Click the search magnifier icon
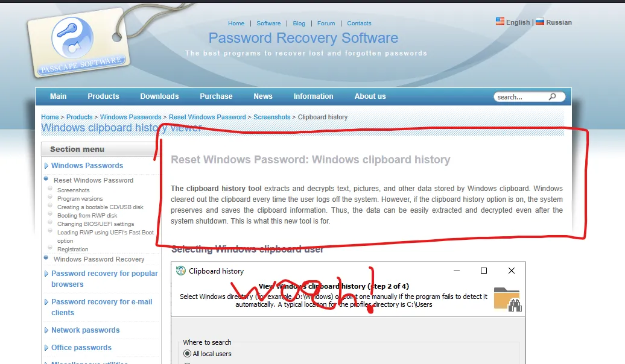This screenshot has height=364, width=625. point(553,97)
